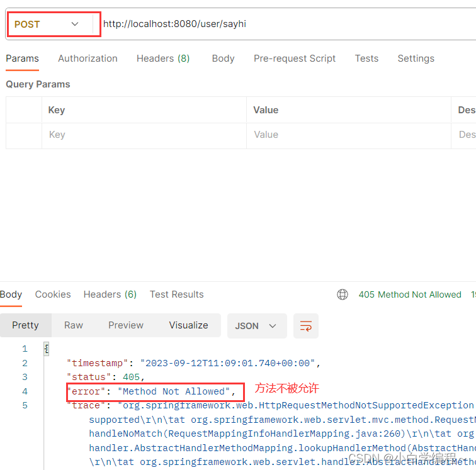
Task: Click the query param Key input
Action: (144, 136)
